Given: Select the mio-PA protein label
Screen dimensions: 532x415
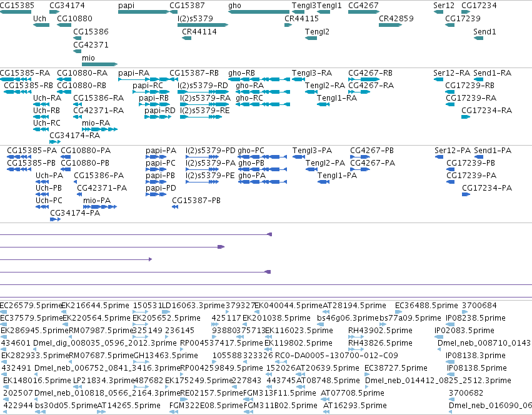Looking at the screenshot, I should pos(97,201).
